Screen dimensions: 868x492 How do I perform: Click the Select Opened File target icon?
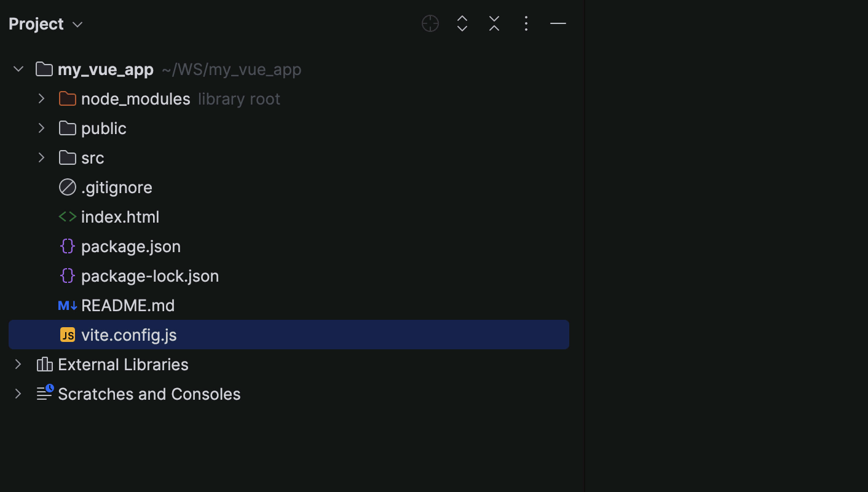tap(430, 23)
